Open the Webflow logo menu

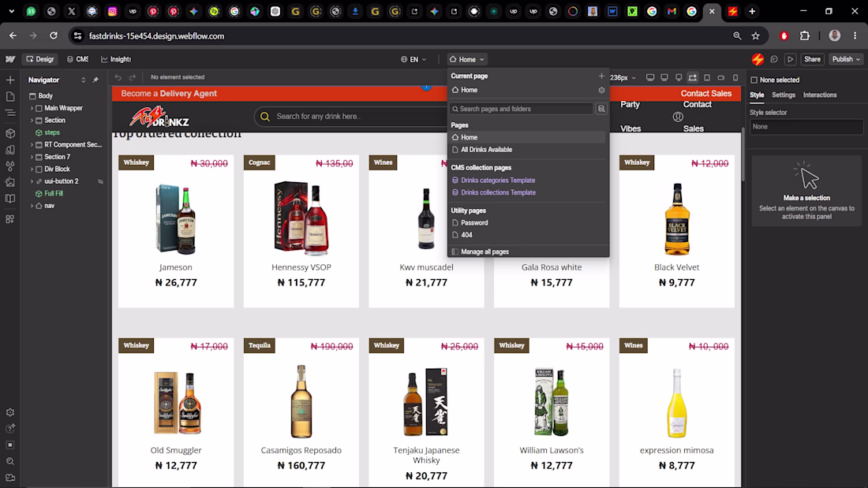10,59
